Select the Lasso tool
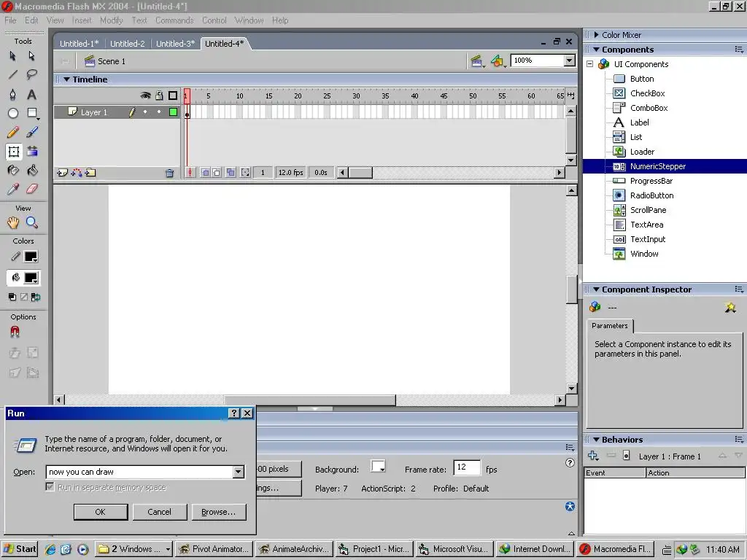The height and width of the screenshot is (560, 747). [x=31, y=75]
